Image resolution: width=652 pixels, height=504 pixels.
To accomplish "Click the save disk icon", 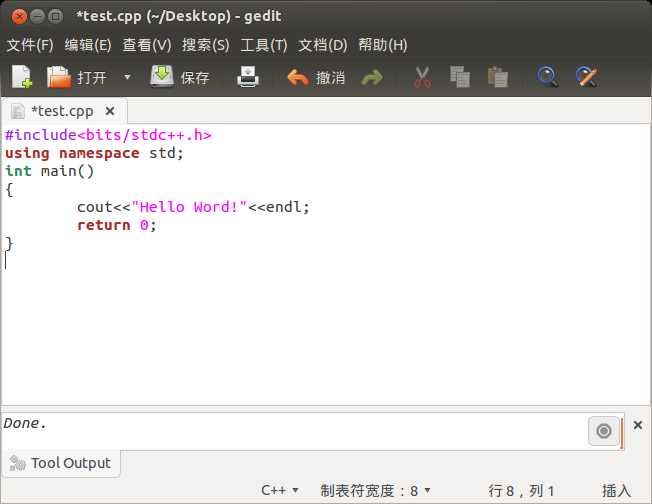I will pyautogui.click(x=162, y=76).
